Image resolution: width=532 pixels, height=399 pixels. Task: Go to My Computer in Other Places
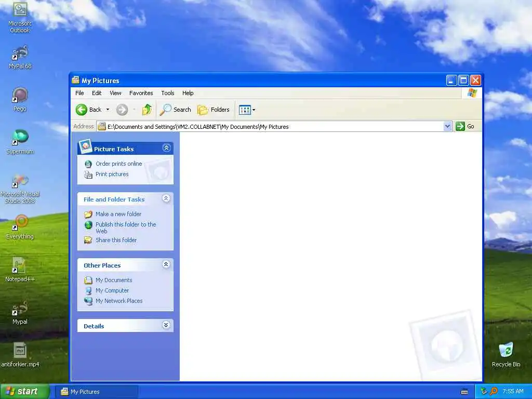(x=112, y=290)
